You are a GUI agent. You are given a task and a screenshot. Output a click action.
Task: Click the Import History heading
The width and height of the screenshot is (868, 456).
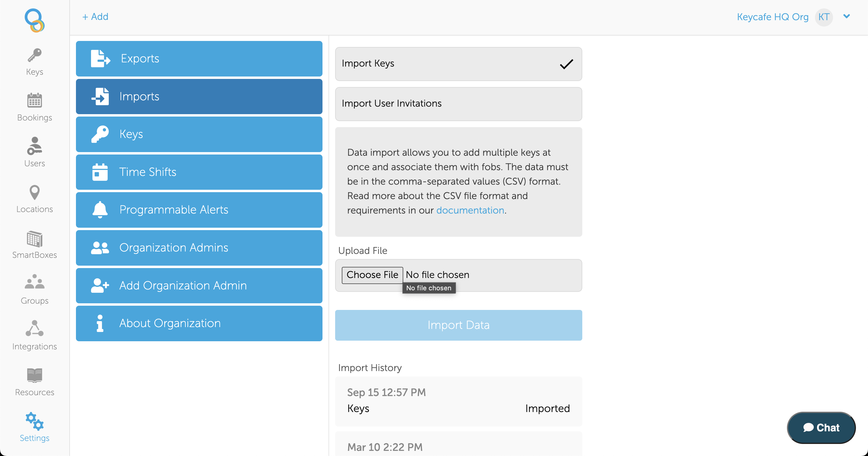coord(370,367)
